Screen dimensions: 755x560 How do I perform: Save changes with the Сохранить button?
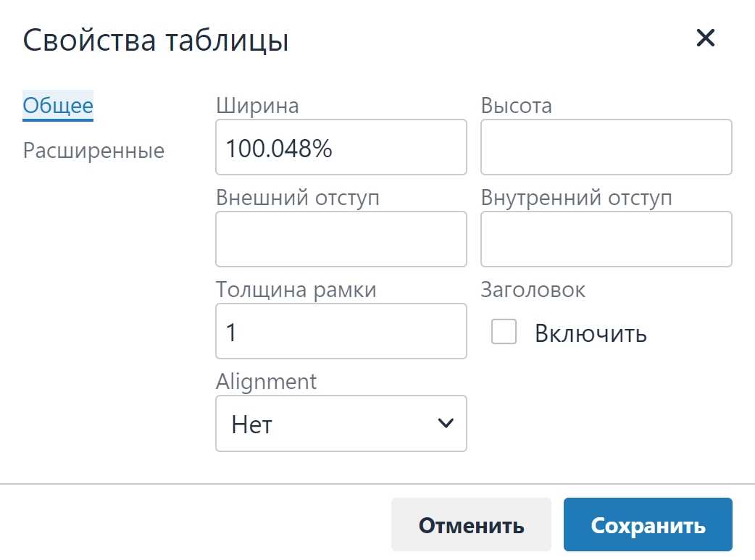[x=648, y=525]
